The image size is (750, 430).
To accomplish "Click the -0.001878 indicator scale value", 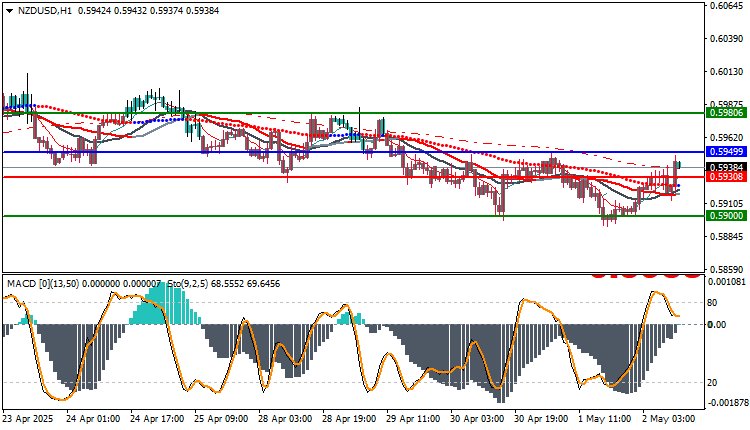I will point(727,403).
